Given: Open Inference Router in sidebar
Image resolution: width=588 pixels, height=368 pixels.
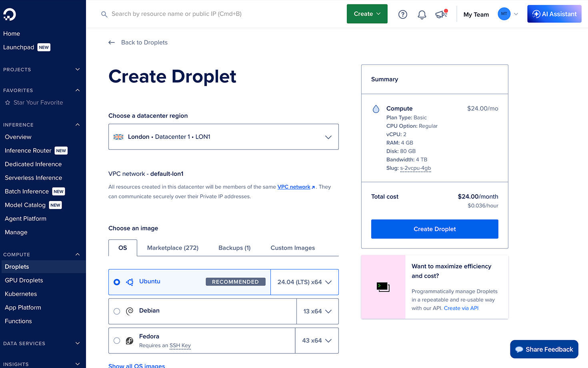Looking at the screenshot, I should 28,151.
